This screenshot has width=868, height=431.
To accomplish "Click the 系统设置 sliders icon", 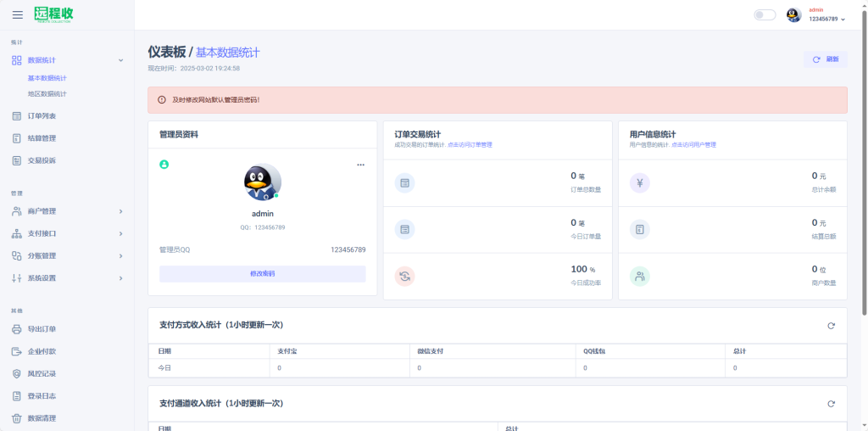I will tap(17, 278).
